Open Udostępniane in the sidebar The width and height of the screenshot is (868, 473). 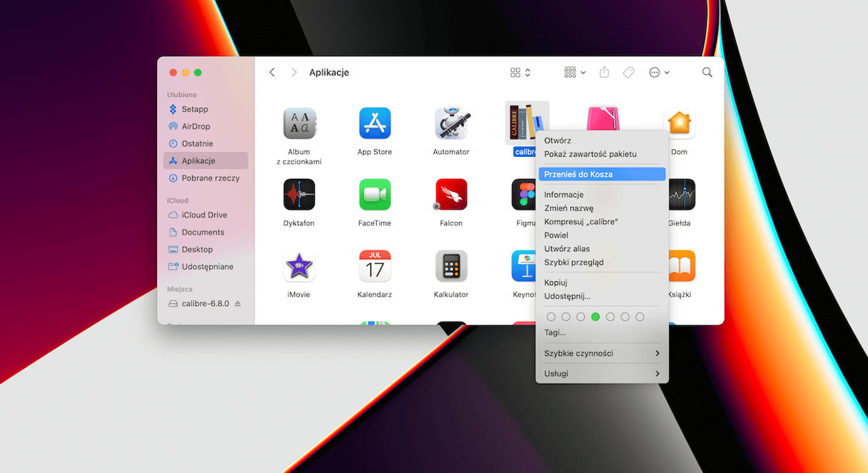(x=206, y=266)
